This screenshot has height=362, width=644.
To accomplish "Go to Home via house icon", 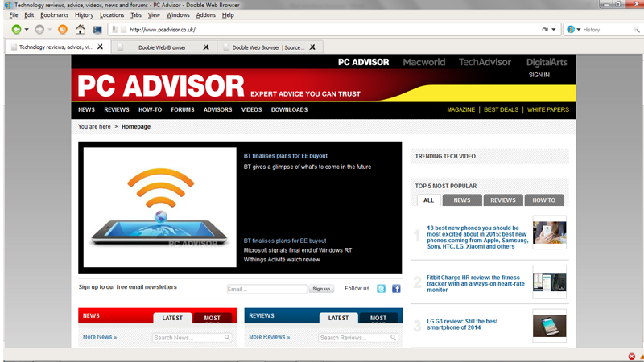I will click(x=80, y=30).
